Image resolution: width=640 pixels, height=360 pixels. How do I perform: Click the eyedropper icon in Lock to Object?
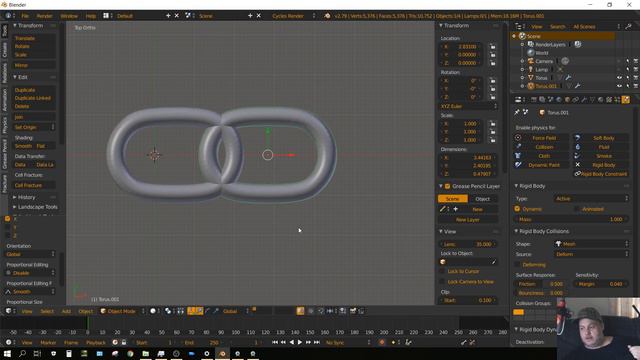click(493, 262)
